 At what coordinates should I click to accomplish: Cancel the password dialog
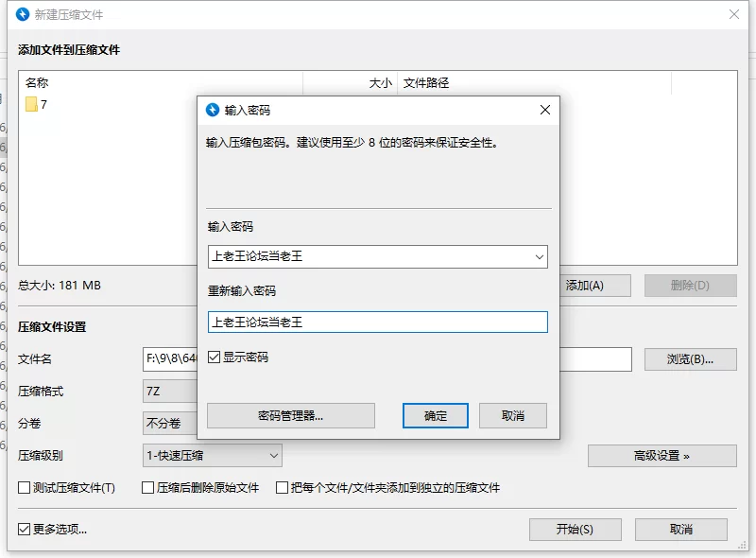513,415
